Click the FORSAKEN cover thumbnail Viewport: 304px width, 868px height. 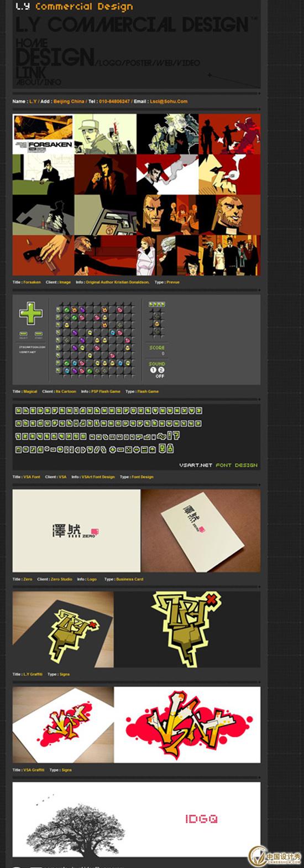pyautogui.click(x=43, y=134)
